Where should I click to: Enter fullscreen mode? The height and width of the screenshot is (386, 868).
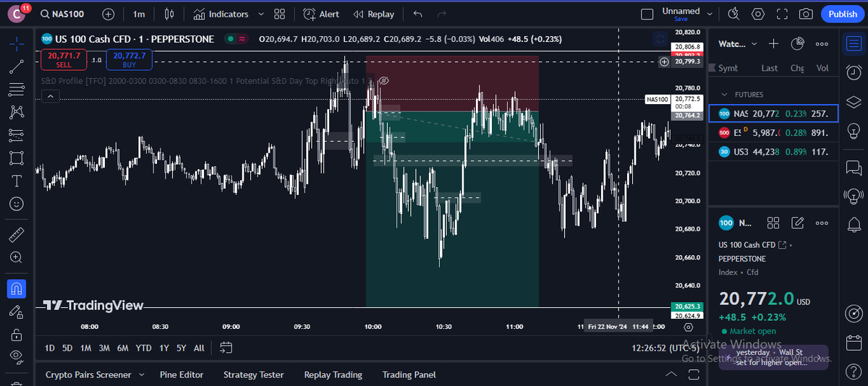(x=782, y=14)
